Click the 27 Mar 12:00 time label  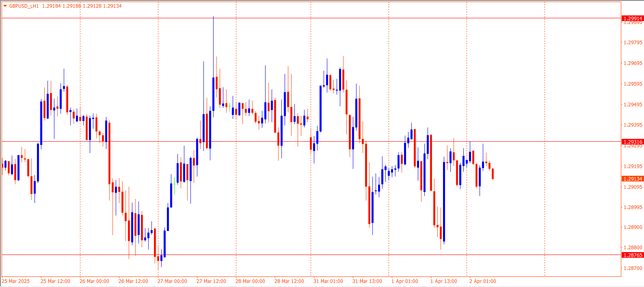coord(211,281)
